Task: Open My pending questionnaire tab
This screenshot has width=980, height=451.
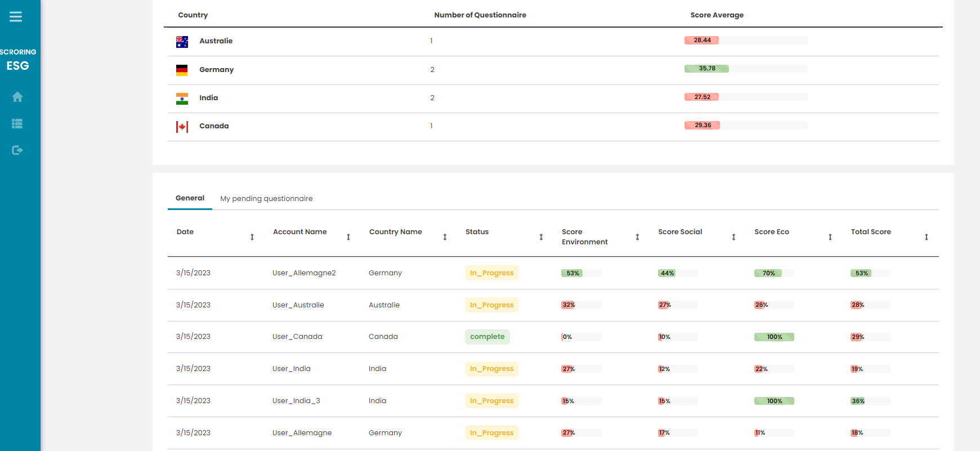Action: [266, 199]
